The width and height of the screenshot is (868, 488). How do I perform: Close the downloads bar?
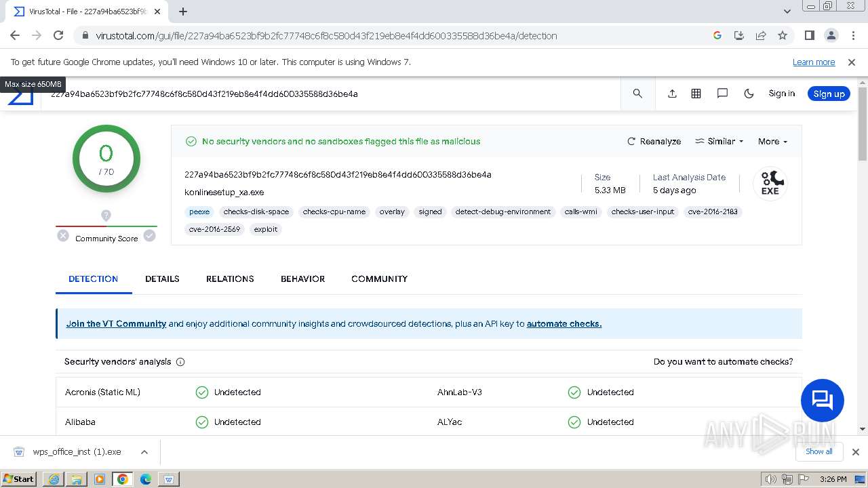[x=855, y=452]
